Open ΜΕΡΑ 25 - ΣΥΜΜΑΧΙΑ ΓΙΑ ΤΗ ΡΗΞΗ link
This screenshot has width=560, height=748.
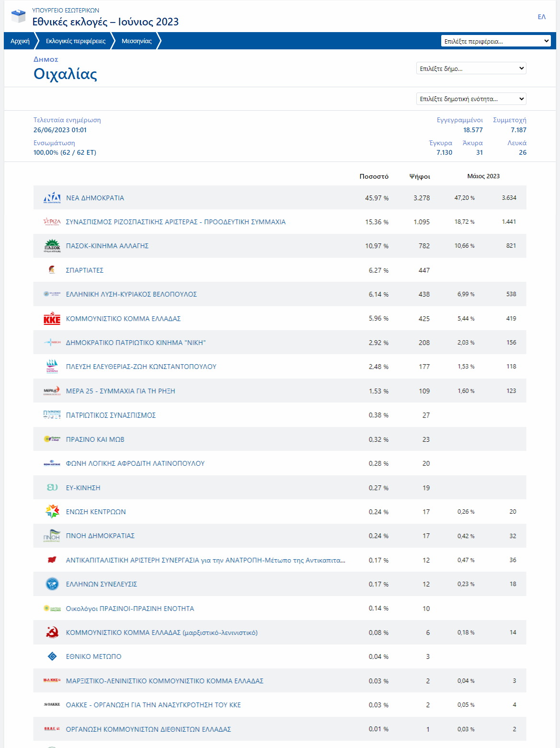(121, 391)
